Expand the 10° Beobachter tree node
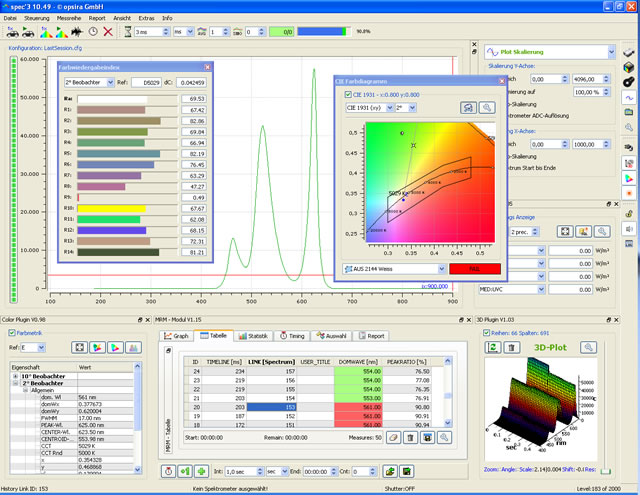Image resolution: width=640 pixels, height=495 pixels. (14, 375)
